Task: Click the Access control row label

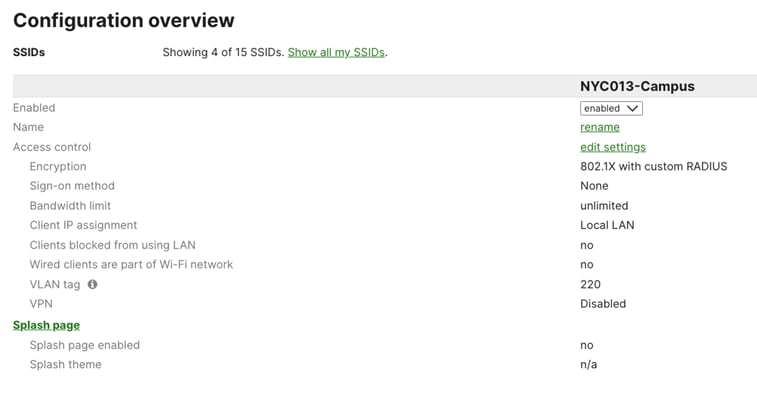Action: pyautogui.click(x=52, y=147)
